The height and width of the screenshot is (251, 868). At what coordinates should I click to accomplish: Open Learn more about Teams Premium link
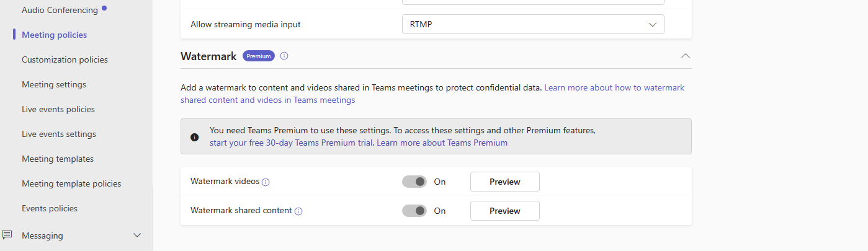tap(442, 143)
